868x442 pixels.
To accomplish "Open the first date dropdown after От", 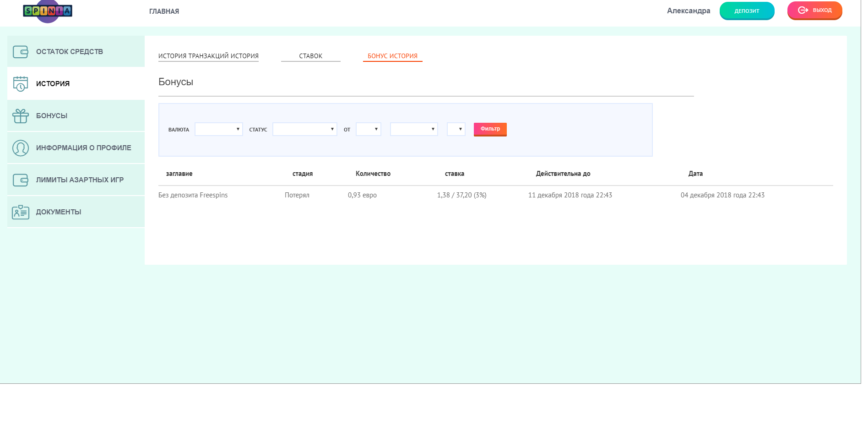I will tap(368, 129).
